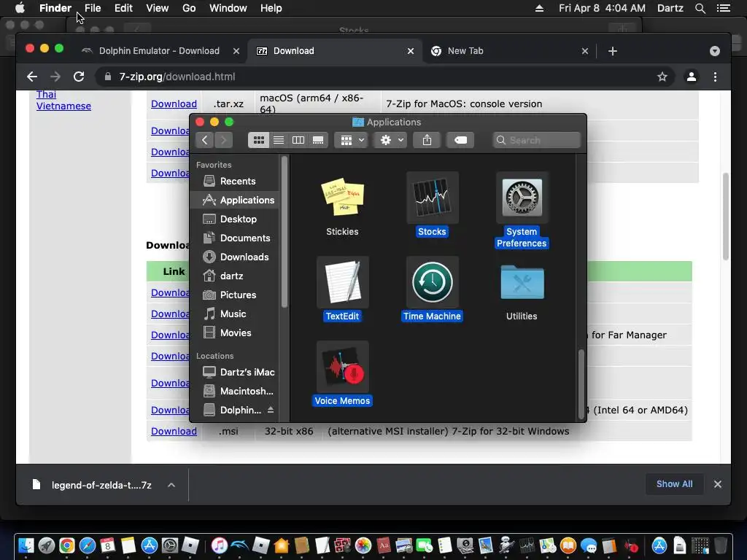
Task: Open the Trash in the Dock
Action: pyautogui.click(x=721, y=545)
